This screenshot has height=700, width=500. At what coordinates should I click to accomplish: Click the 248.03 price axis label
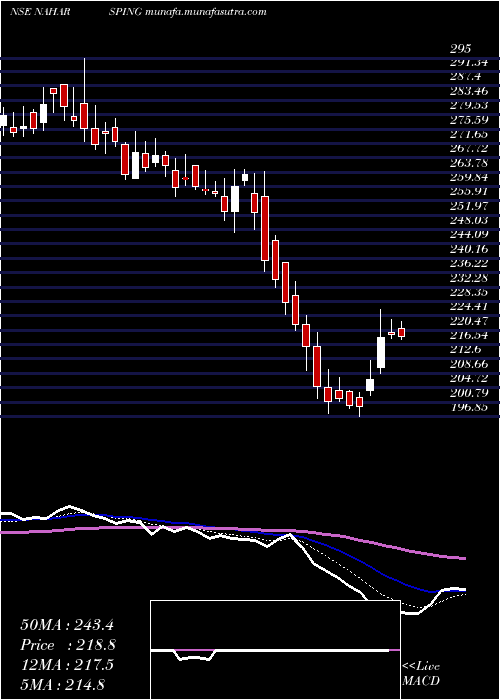(469, 220)
